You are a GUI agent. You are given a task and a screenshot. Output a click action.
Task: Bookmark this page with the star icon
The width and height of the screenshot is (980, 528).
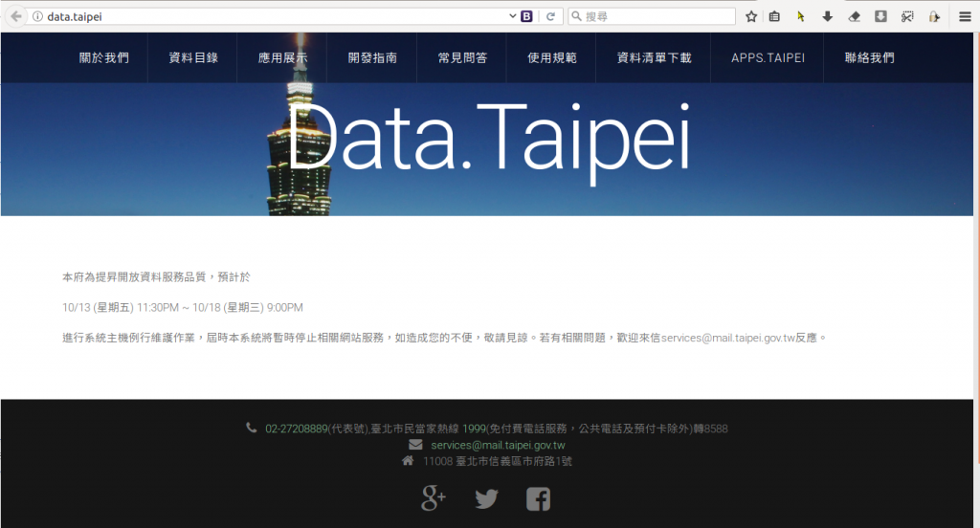751,17
